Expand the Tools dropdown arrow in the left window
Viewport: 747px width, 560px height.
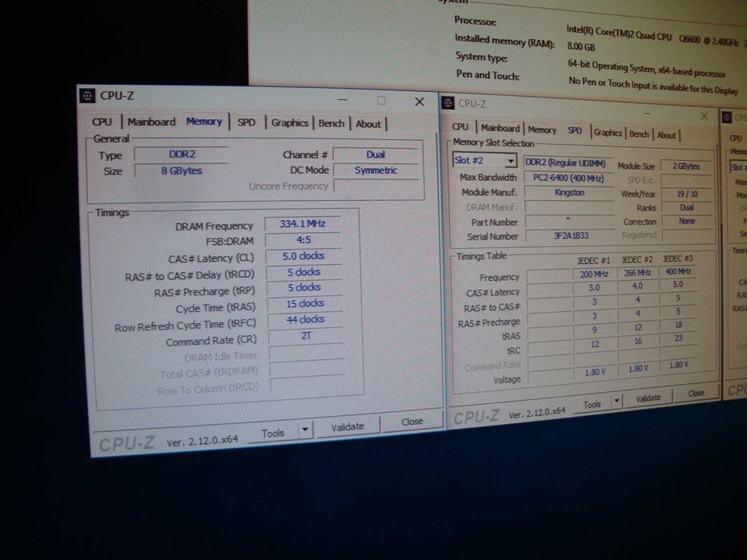[305, 430]
